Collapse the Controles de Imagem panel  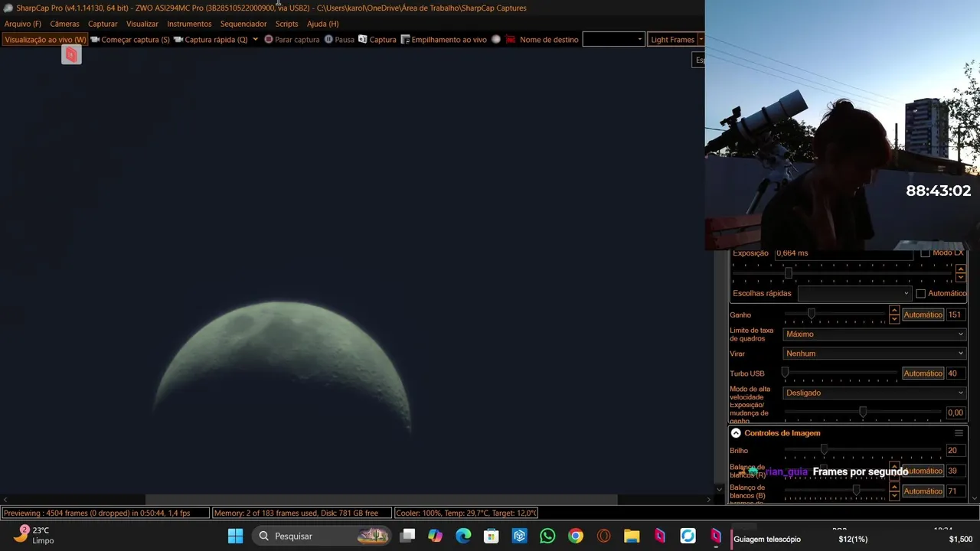click(x=736, y=433)
